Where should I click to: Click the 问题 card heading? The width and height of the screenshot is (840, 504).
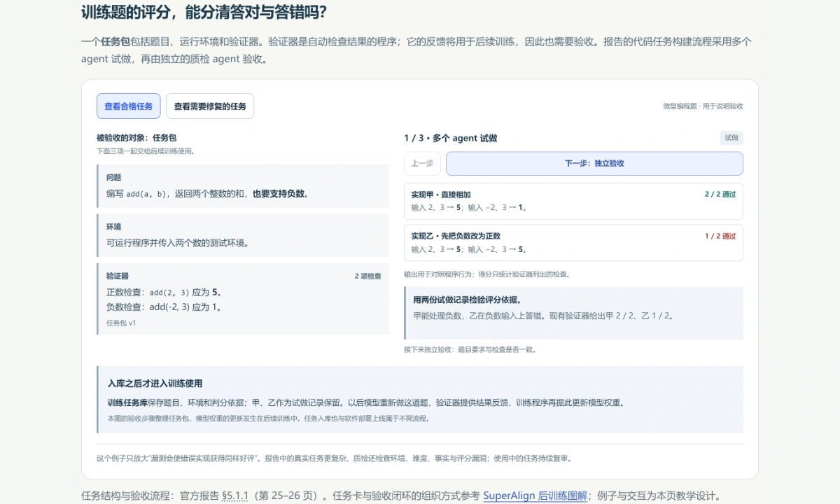coord(113,178)
